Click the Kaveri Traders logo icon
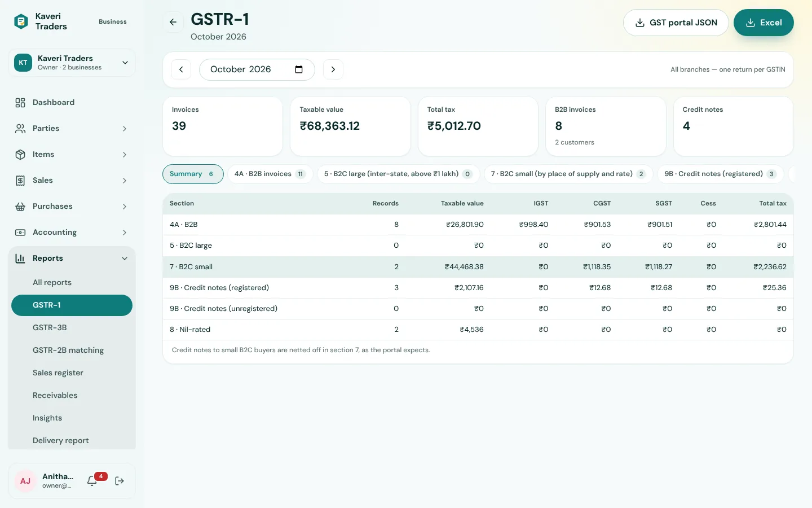 click(21, 21)
